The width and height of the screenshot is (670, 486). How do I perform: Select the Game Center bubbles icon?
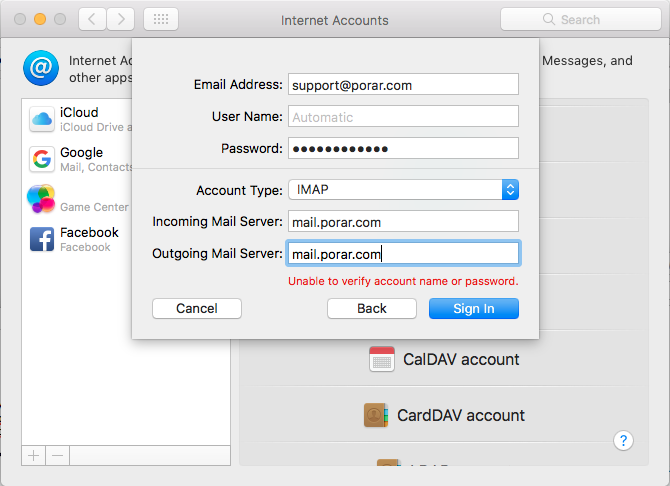click(42, 199)
